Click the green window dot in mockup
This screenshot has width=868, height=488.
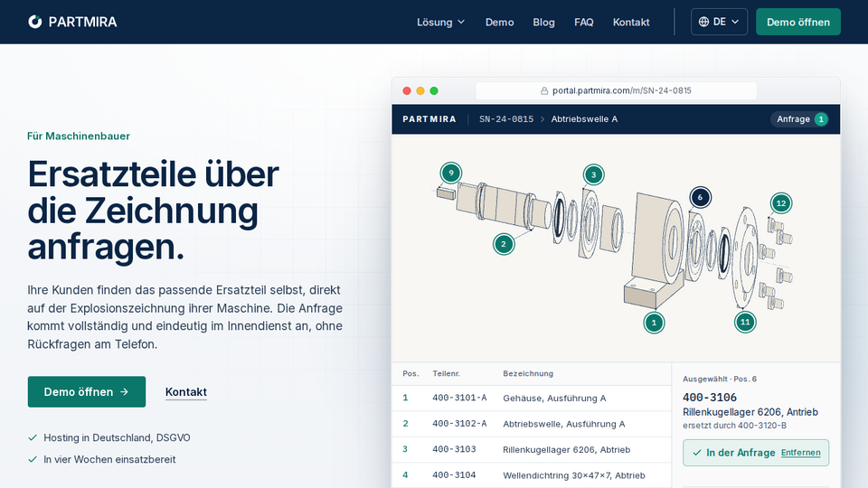click(x=434, y=90)
